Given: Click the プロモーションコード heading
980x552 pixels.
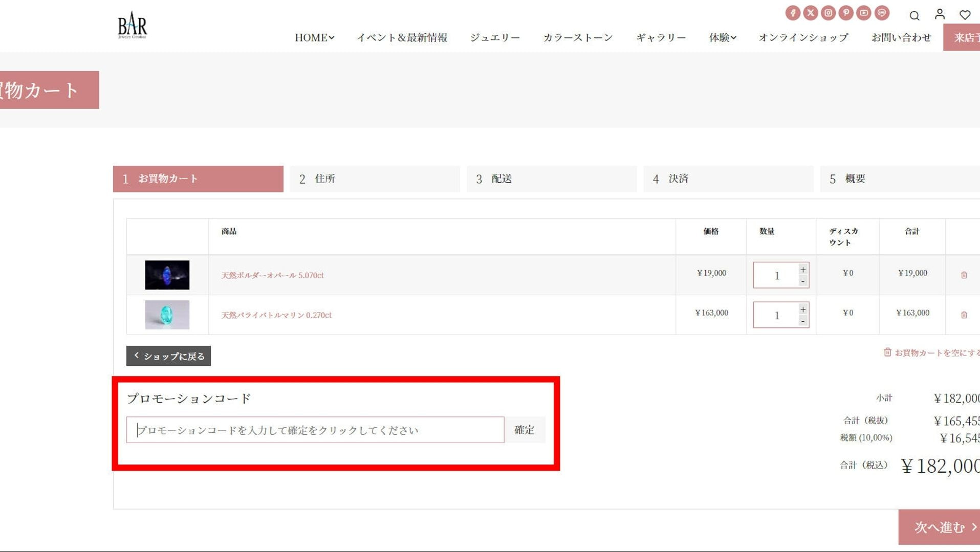Looking at the screenshot, I should (x=189, y=399).
